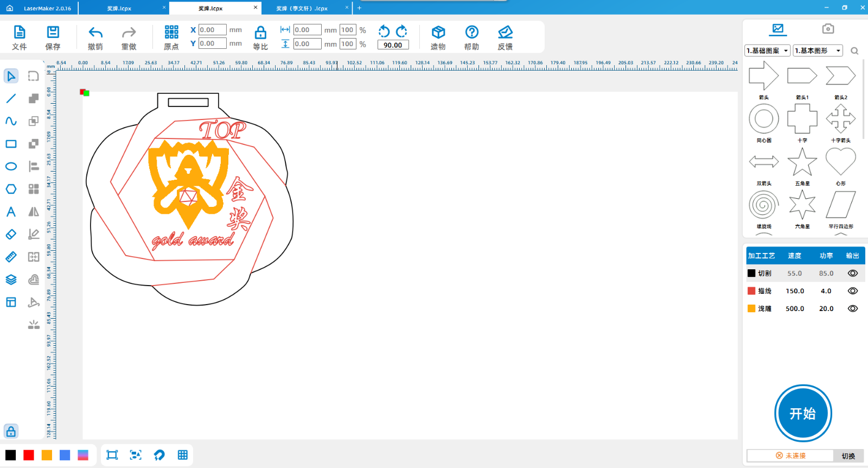Viewport: 868px width, 468px height.
Task: Toggle output eye for 浅雕 layer
Action: click(852, 308)
